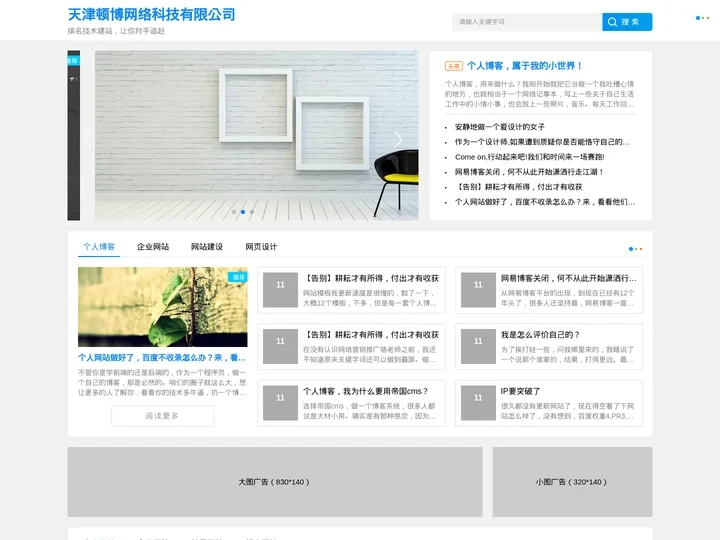
Task: Click the search magnifier icon
Action: pyautogui.click(x=612, y=22)
